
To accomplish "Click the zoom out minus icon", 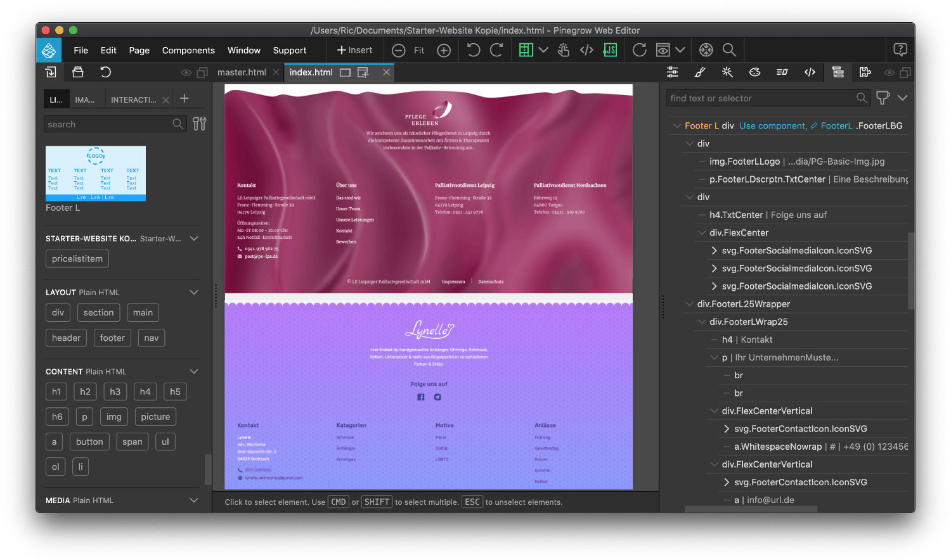I will tap(399, 51).
